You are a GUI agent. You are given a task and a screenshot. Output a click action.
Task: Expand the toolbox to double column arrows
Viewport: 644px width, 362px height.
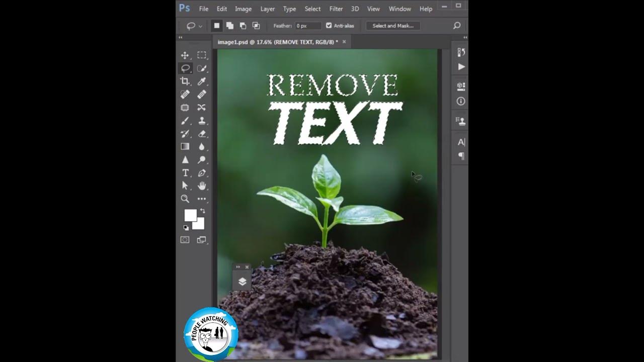[x=180, y=37]
